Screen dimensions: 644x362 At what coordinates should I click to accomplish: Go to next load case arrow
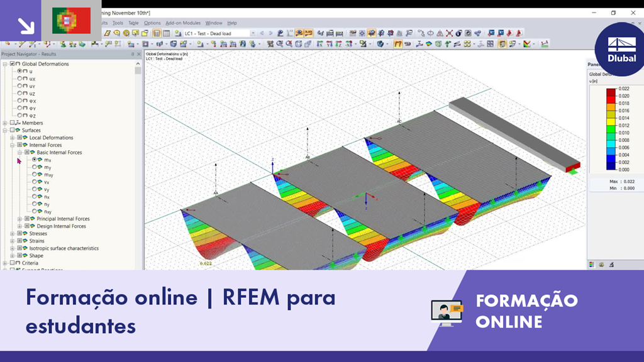[270, 33]
